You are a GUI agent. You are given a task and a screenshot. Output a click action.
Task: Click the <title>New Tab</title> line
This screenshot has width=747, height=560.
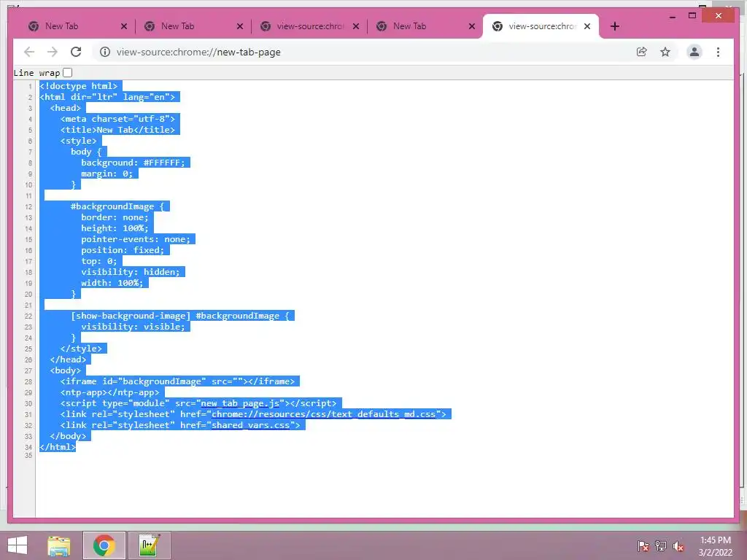click(x=117, y=130)
